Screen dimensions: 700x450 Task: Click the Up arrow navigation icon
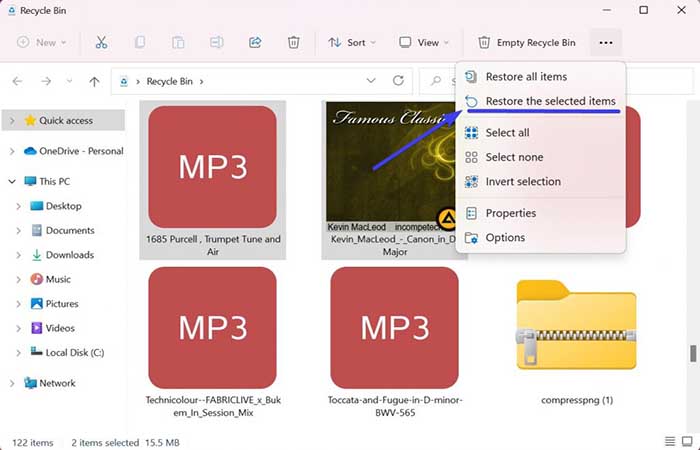[94, 81]
